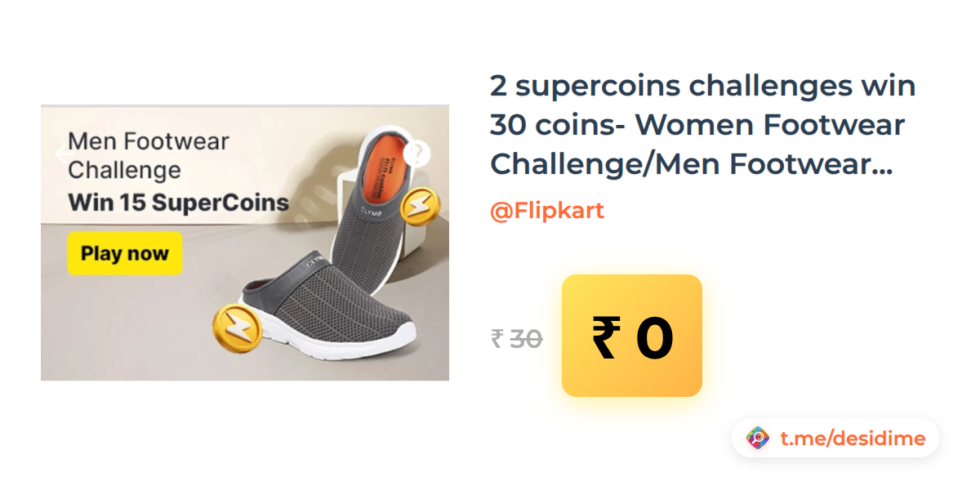Click the SuperCoin near the lower shoe's heel
This screenshot has height=490, width=980.
(237, 328)
